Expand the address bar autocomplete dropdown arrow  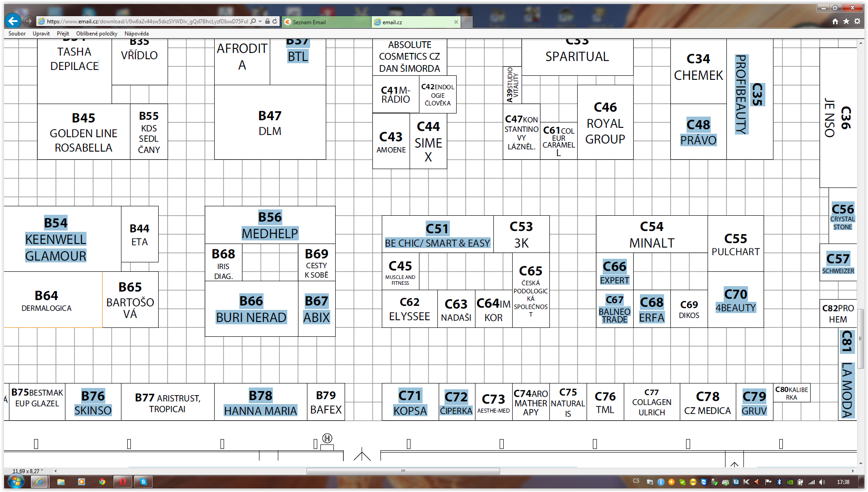(260, 21)
